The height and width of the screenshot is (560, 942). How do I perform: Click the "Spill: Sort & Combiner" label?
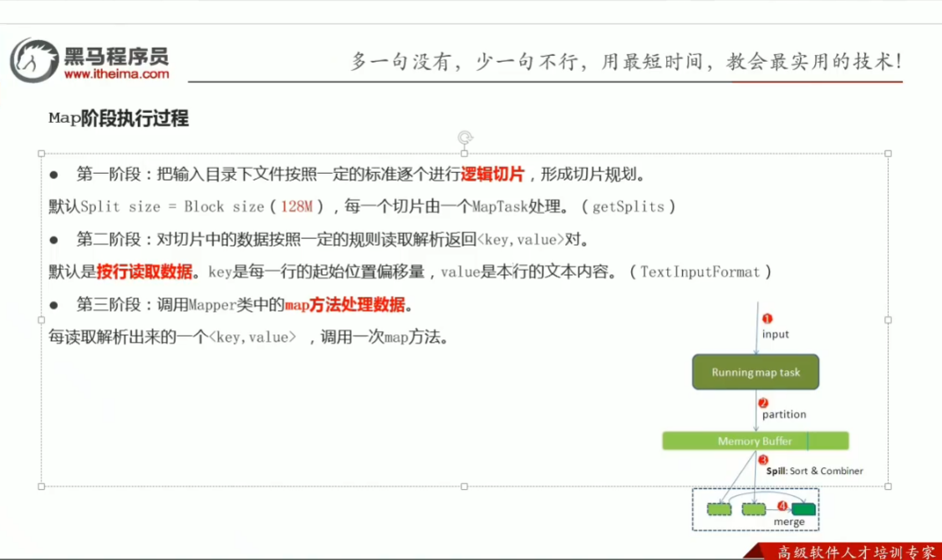[x=815, y=471]
